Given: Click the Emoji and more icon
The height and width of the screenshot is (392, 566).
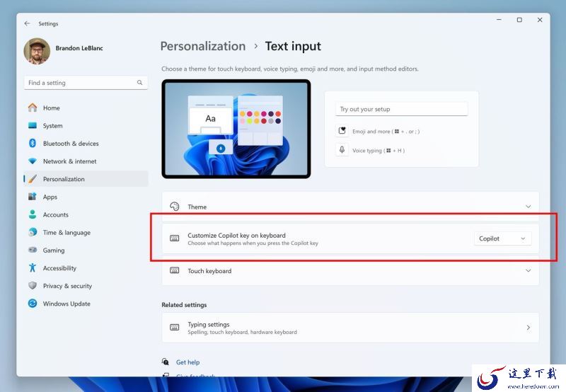Looking at the screenshot, I should (x=342, y=131).
